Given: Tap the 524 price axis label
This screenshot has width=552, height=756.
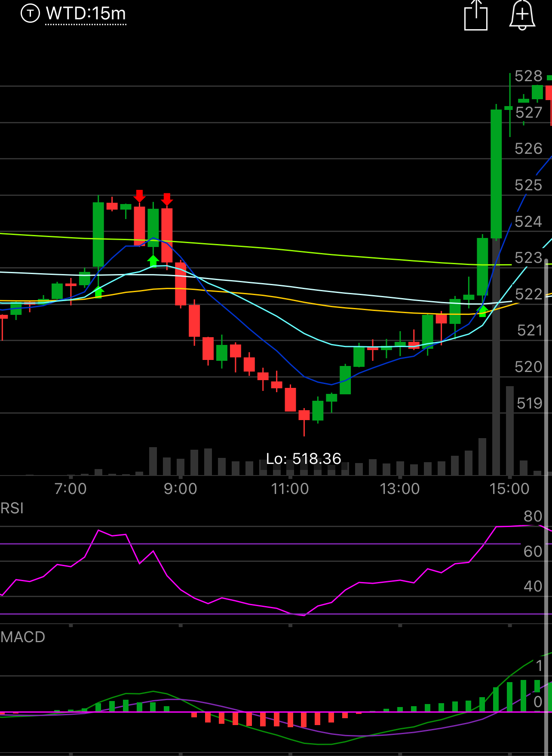Looking at the screenshot, I should pos(528,222).
